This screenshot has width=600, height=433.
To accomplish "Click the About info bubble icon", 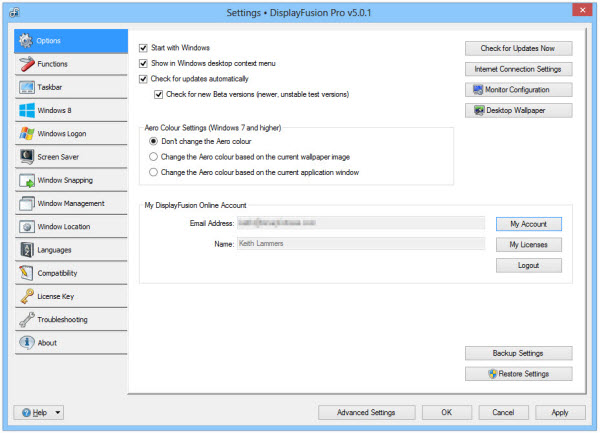I will 27,343.
